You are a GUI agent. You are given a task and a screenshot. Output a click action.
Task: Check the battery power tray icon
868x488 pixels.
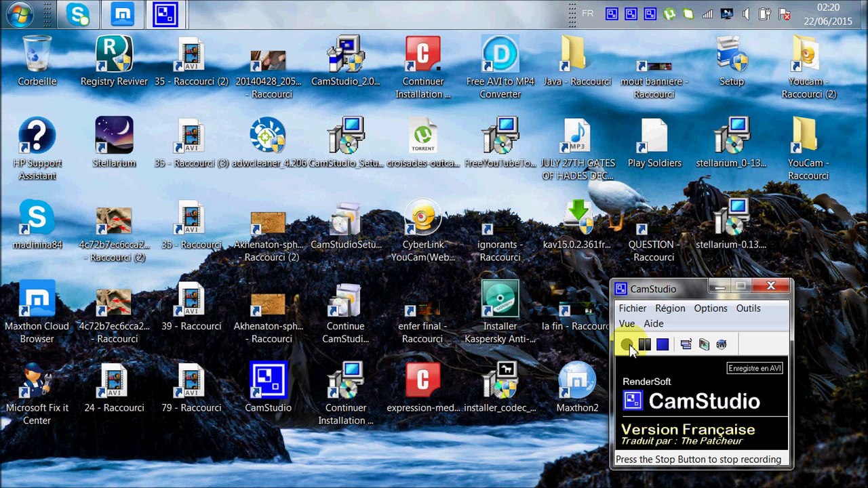(765, 14)
